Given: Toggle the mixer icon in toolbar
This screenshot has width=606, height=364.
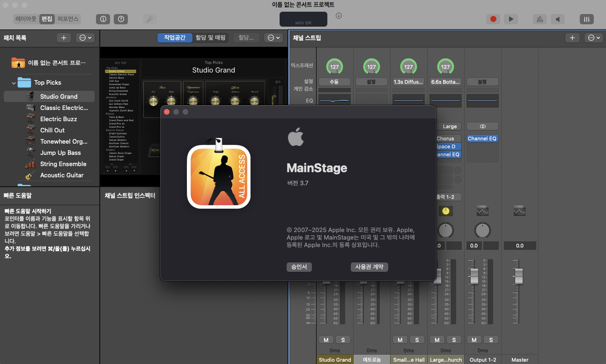Looking at the screenshot, I should [586, 19].
